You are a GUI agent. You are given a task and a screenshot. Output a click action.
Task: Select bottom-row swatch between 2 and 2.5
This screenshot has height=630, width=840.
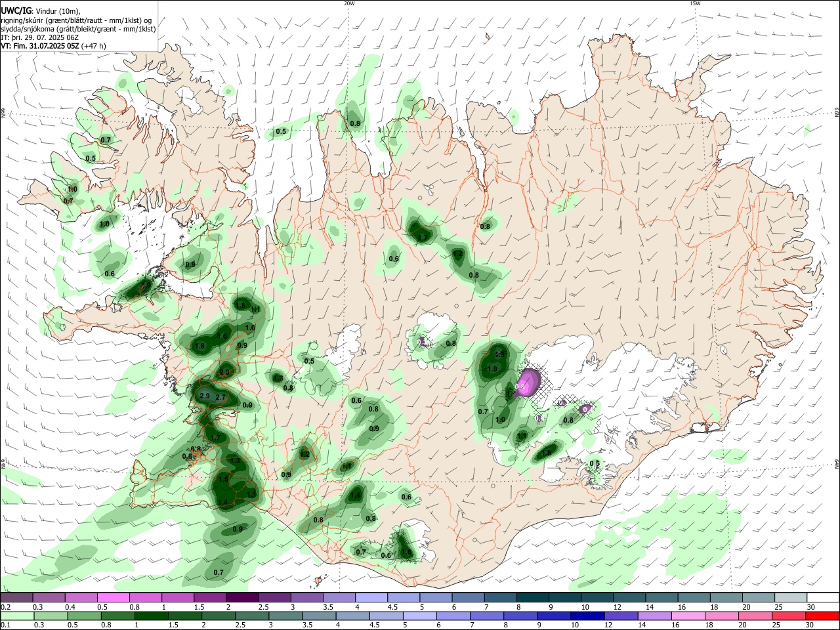point(219,616)
